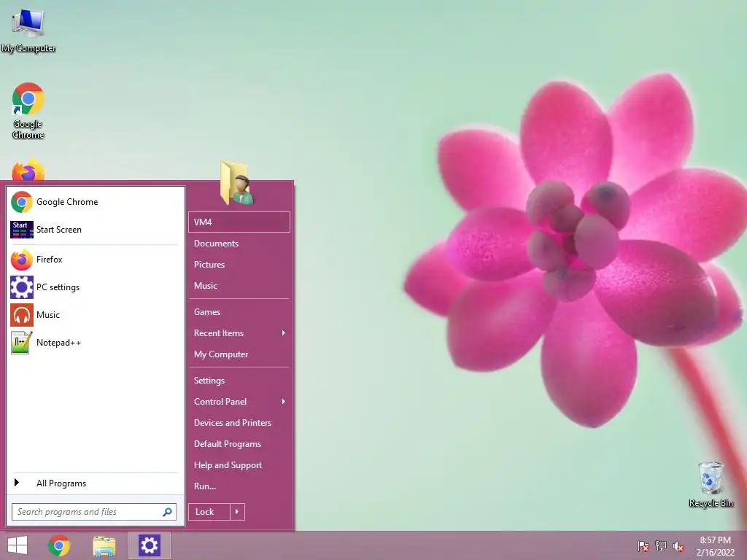This screenshot has width=747, height=560.
Task: Click the Start Screen tile icon
Action: 22,230
